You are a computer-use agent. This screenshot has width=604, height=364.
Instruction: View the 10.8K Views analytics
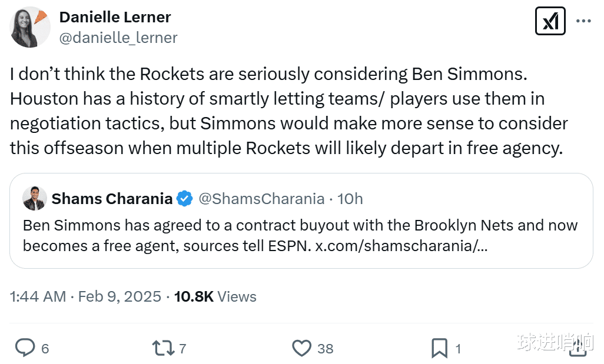pyautogui.click(x=215, y=296)
